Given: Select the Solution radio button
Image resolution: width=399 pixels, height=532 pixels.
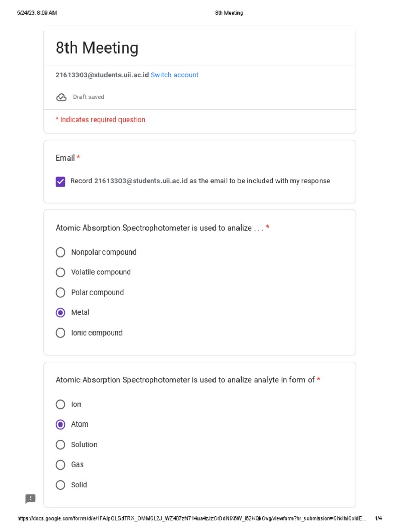Looking at the screenshot, I should coord(61,445).
